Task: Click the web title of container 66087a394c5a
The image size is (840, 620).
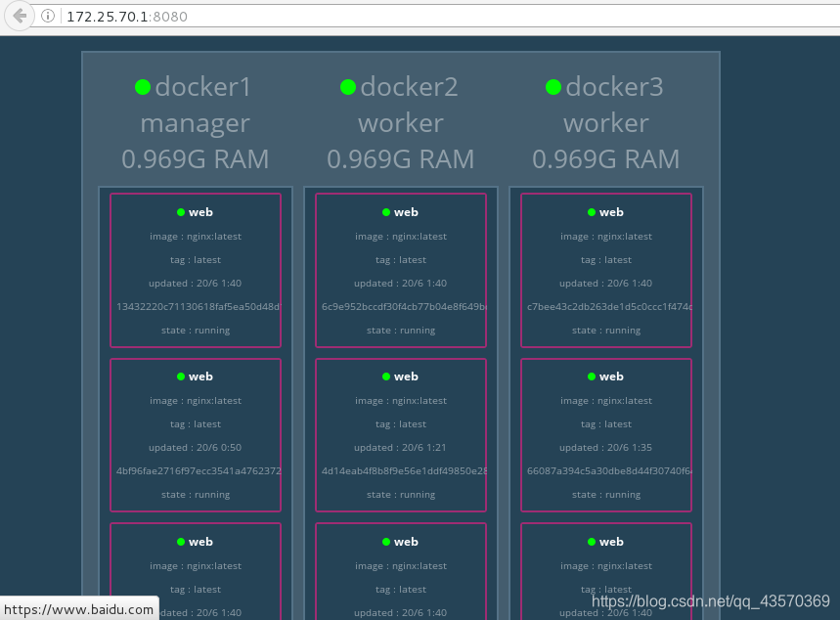Action: click(611, 376)
